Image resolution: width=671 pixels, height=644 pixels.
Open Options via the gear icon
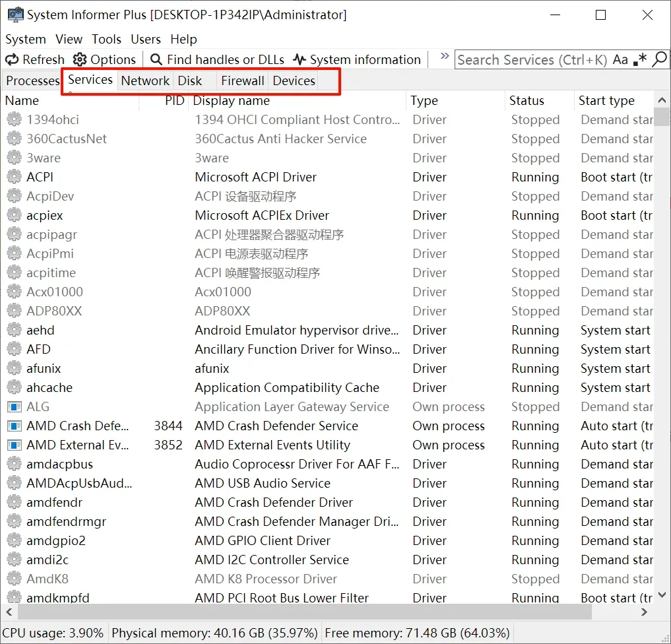point(80,59)
